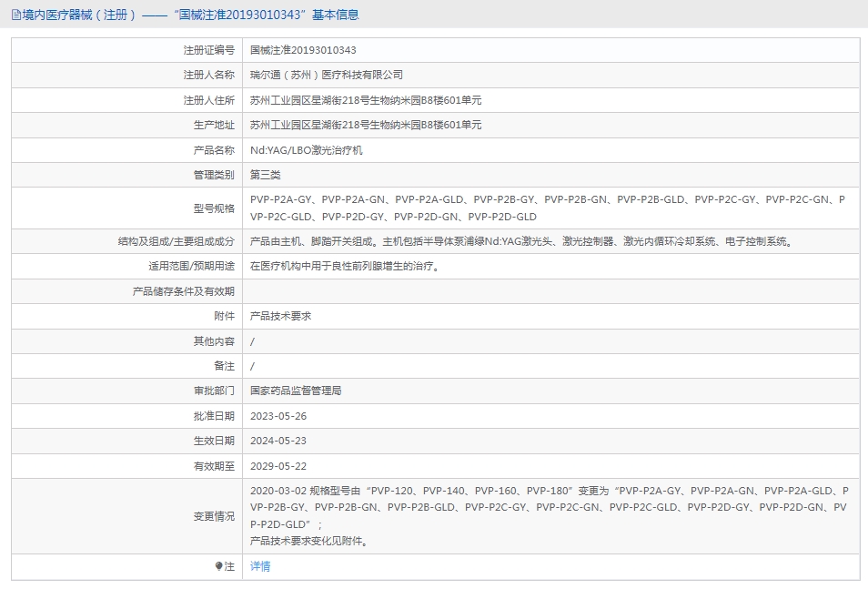The image size is (868, 589).
Task: Click the 管理类别 row label
Action: tap(214, 175)
